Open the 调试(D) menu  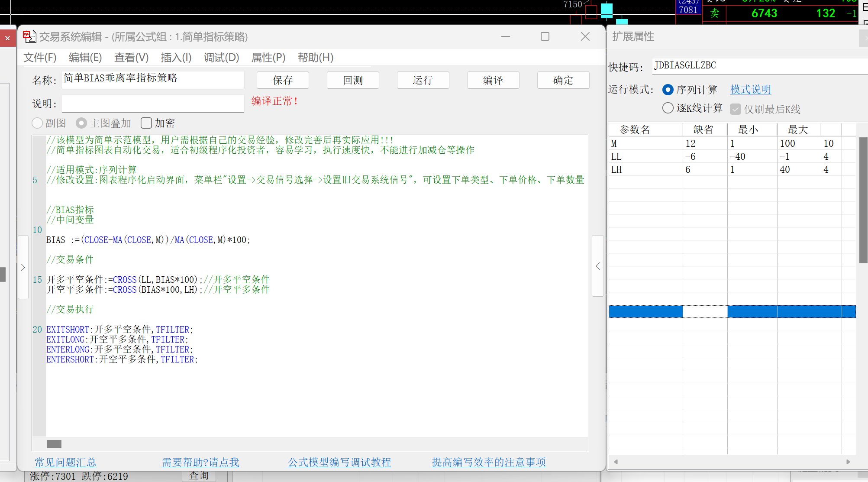tap(221, 58)
